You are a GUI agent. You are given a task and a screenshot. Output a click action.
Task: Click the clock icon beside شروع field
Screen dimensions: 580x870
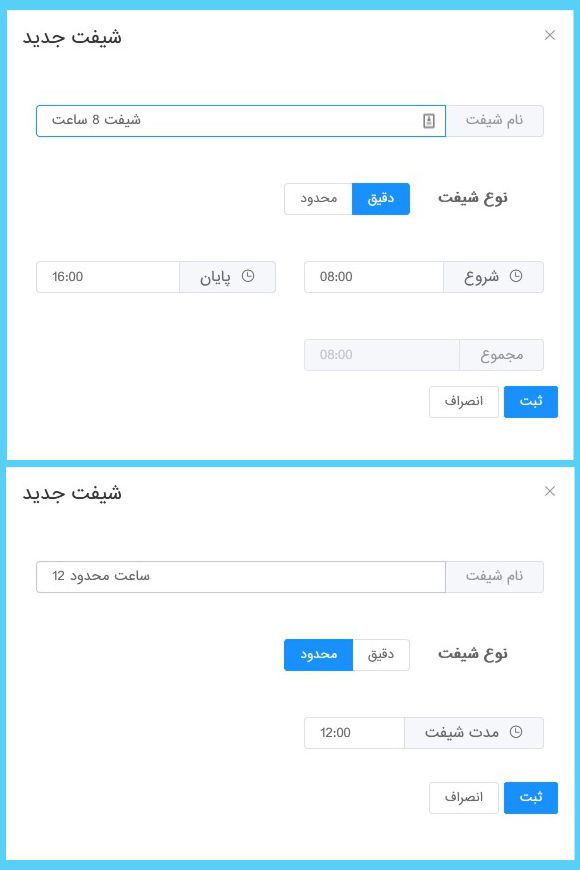516,277
